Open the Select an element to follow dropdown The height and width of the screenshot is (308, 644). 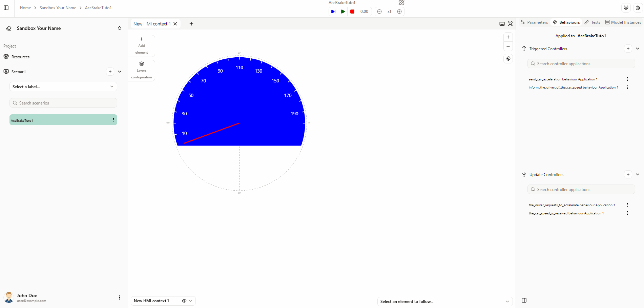[444, 301]
